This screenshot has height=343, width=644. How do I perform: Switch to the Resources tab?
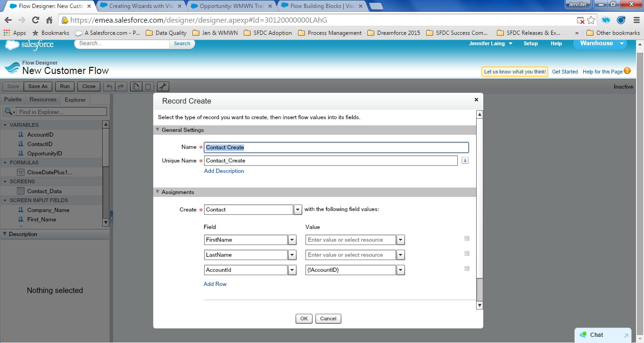[x=43, y=99]
